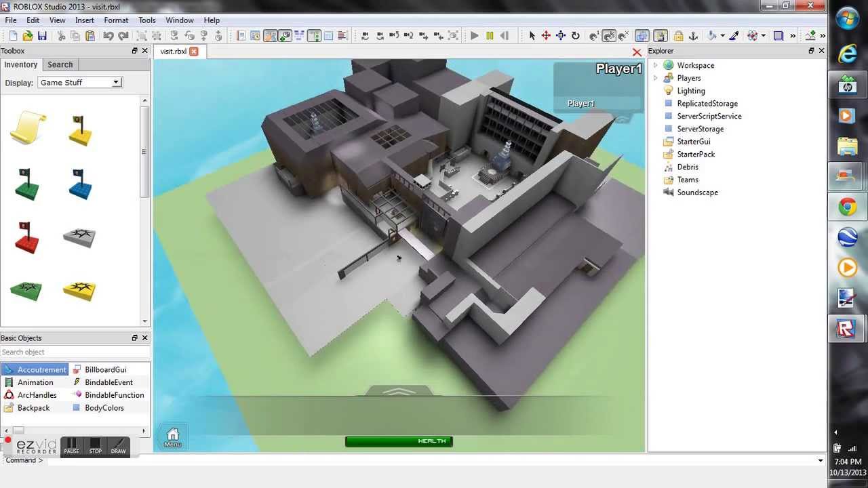The height and width of the screenshot is (488, 868).
Task: Click the Undo arrow icon
Action: pos(108,36)
